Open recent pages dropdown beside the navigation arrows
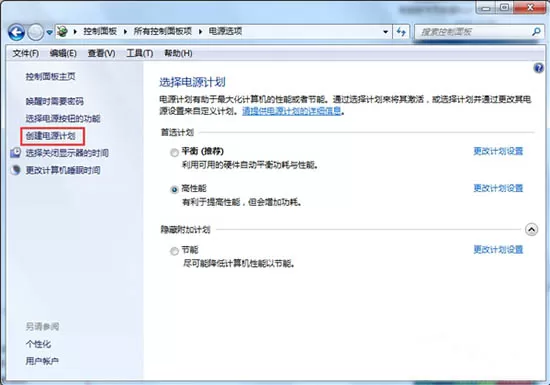The height and width of the screenshot is (385, 550). click(x=49, y=33)
